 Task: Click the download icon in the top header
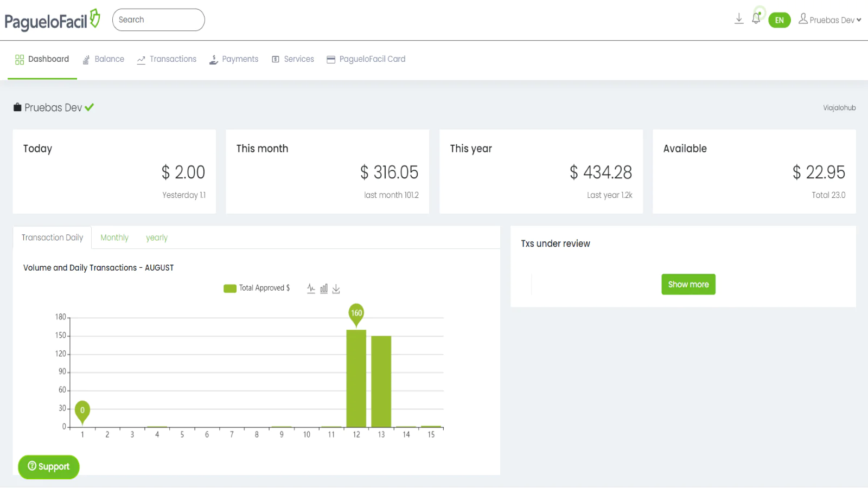click(739, 19)
